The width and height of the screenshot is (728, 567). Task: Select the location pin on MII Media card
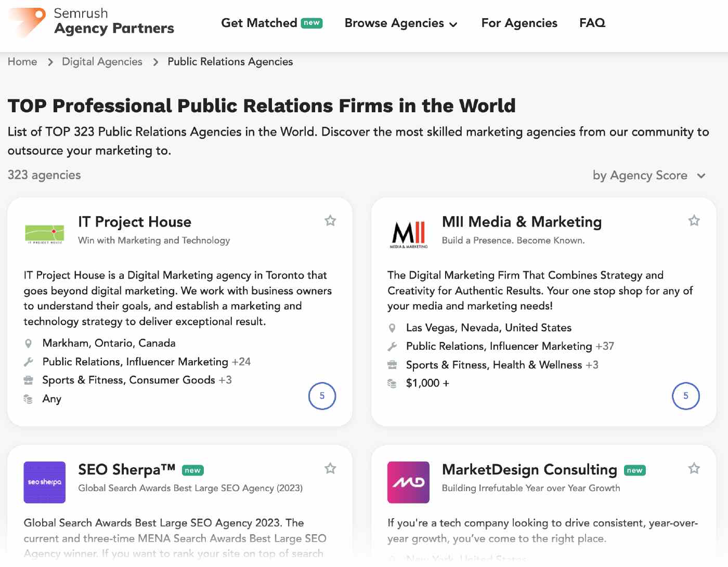coord(393,328)
